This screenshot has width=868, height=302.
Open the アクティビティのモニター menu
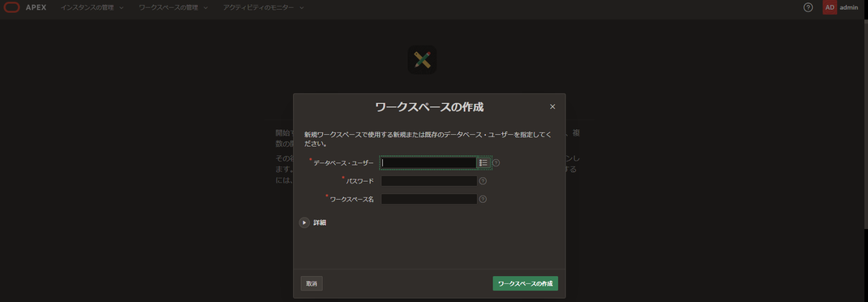point(264,7)
